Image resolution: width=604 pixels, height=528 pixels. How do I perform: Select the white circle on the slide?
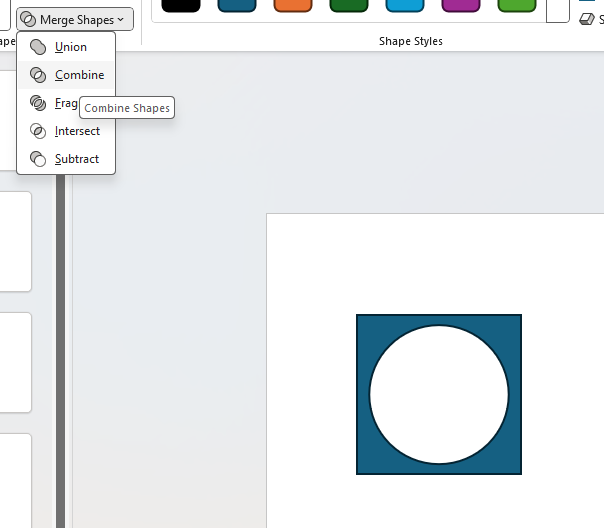[439, 394]
